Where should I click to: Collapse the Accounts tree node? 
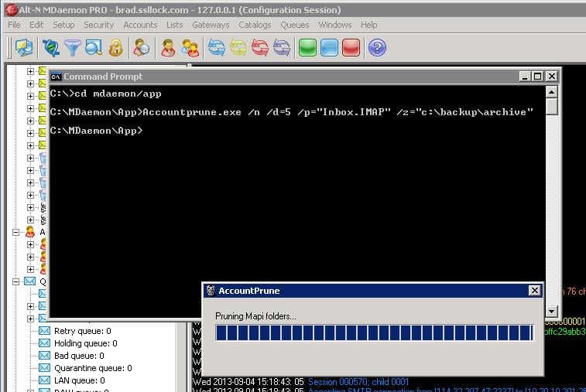point(15,232)
